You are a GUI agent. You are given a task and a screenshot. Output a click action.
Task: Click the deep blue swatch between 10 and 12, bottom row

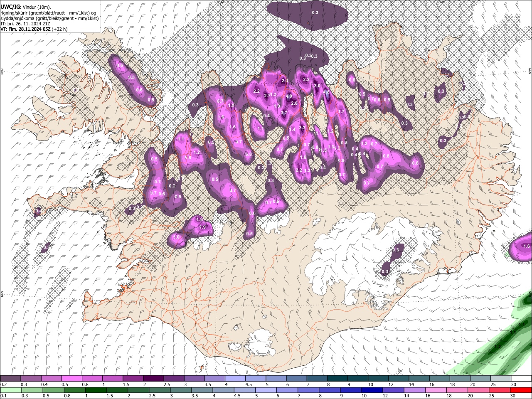371,390
